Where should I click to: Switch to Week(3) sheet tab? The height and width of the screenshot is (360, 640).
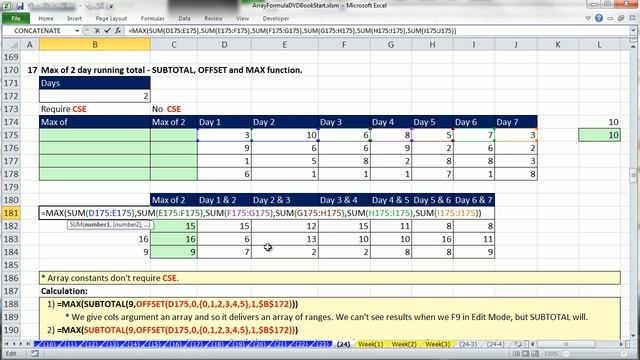tap(438, 344)
